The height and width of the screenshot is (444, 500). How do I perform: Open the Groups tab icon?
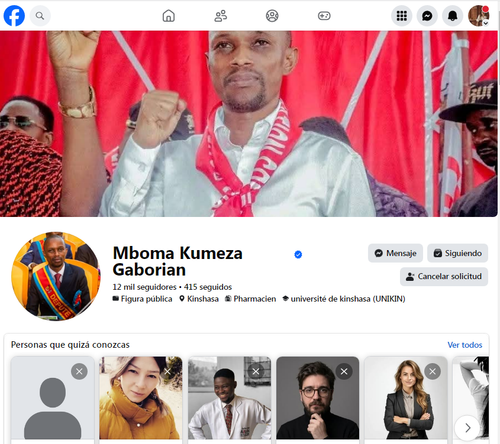click(272, 16)
